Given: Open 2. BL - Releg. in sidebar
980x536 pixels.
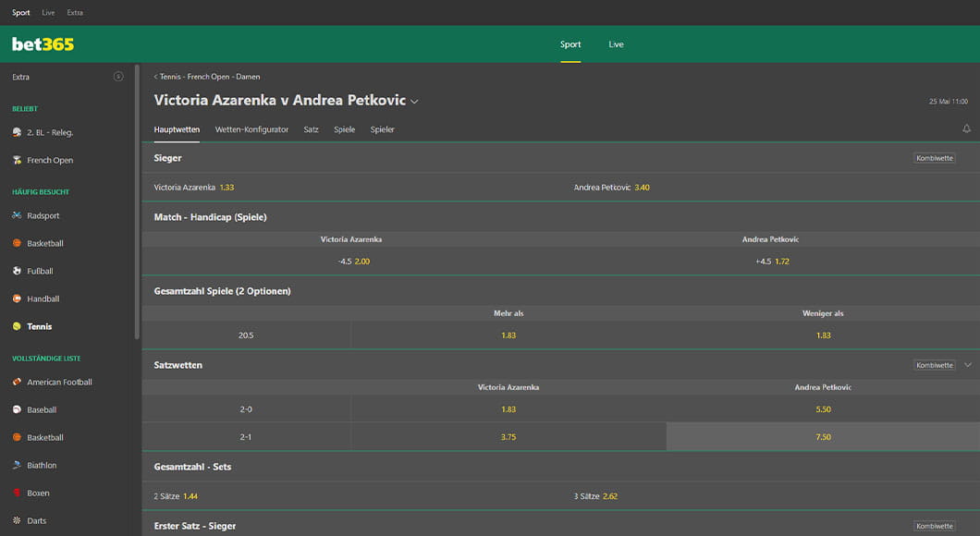Looking at the screenshot, I should (50, 132).
